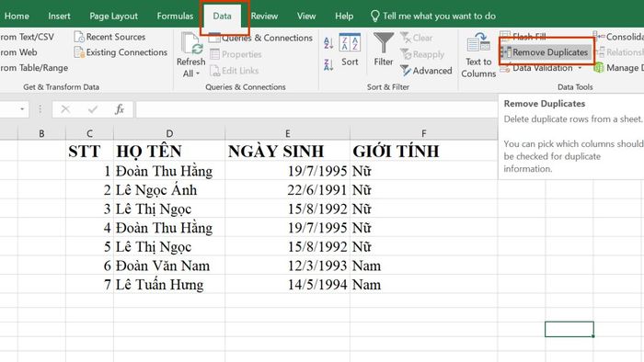Click the Relationships icon
Screen dimensions: 644x362
tap(599, 52)
